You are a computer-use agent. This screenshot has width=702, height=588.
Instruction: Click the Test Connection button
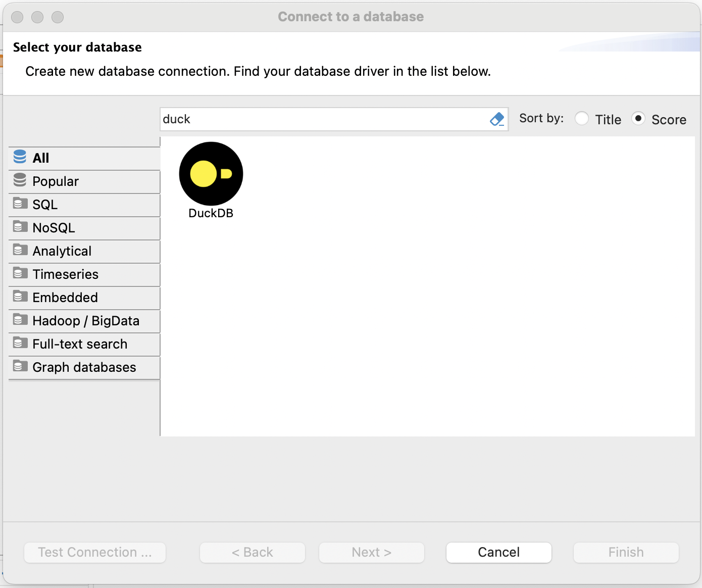tap(95, 552)
